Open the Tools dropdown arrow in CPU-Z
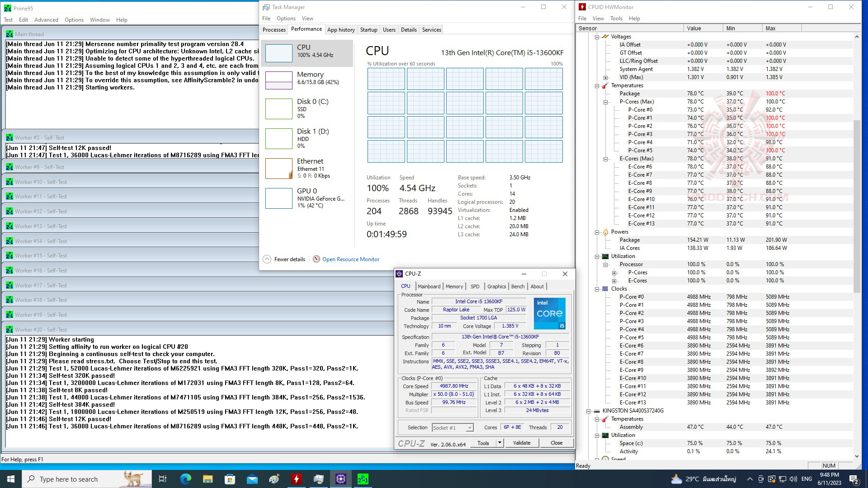The width and height of the screenshot is (868, 488). [500, 443]
